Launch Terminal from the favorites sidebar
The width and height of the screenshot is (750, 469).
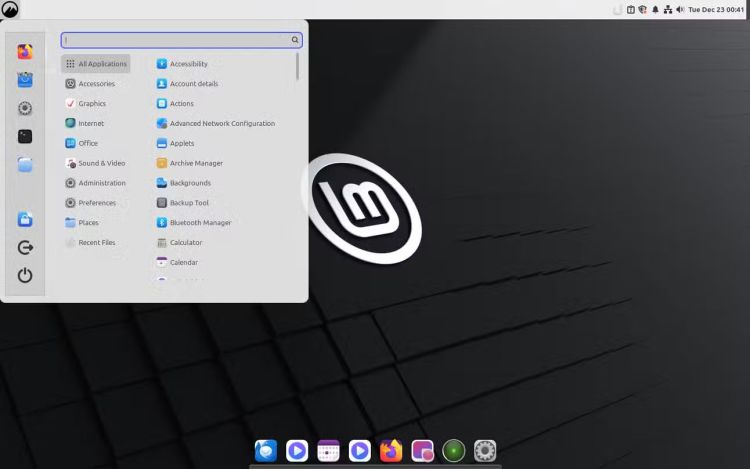point(25,136)
